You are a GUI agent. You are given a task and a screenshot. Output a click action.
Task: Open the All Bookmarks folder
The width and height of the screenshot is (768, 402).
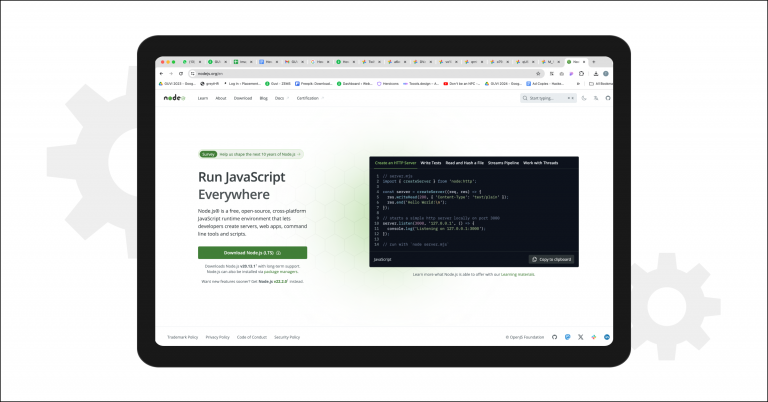601,84
